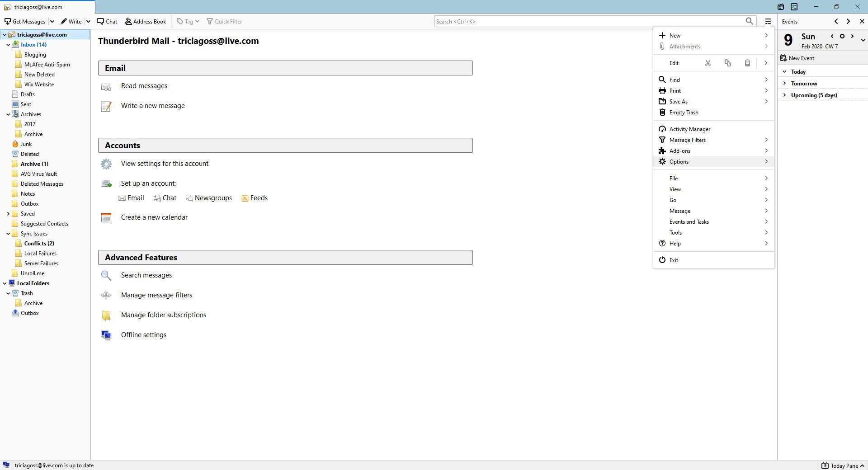Click Manage message filters
The width and height of the screenshot is (868, 470).
[156, 295]
